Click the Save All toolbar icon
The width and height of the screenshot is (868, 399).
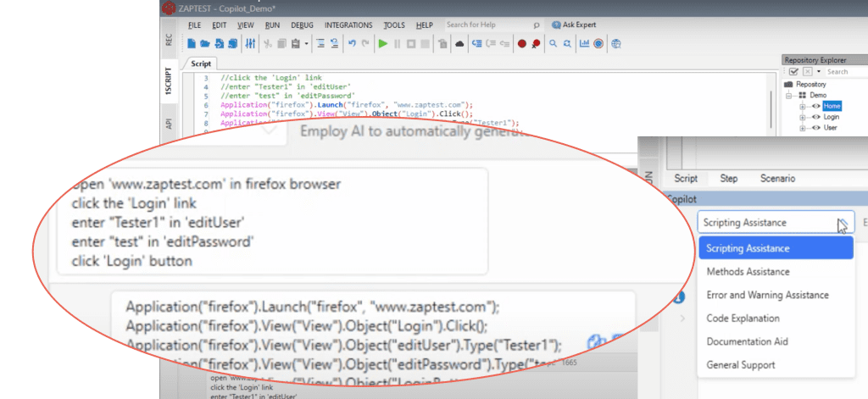(233, 43)
